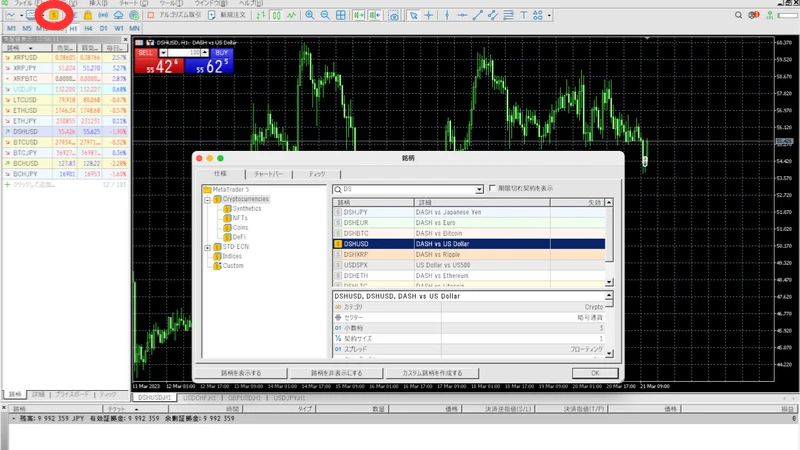This screenshot has height=450, width=800.
Task: Select the MN timeframe
Action: click(x=134, y=29)
